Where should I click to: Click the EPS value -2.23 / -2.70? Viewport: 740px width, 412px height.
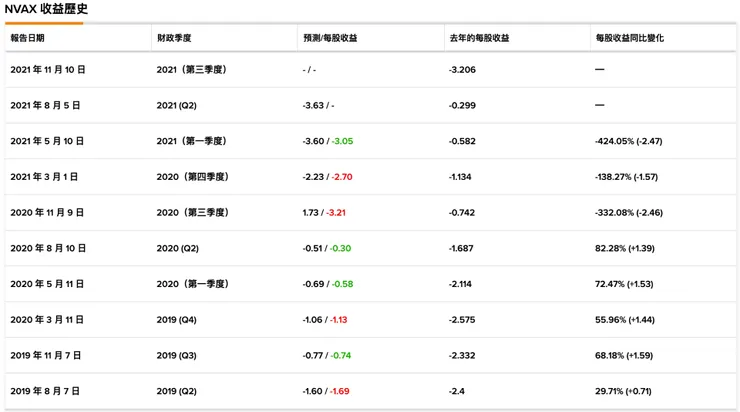pos(328,177)
